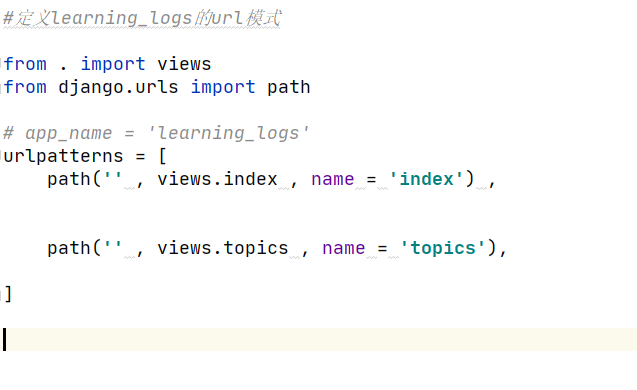Click views.index in the first path call

[x=217, y=179]
